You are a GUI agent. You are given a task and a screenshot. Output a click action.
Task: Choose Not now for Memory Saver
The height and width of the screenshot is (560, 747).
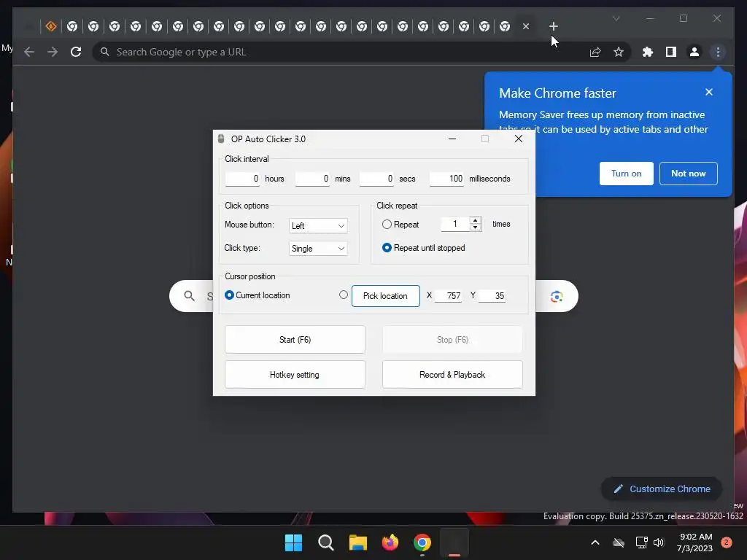point(689,174)
